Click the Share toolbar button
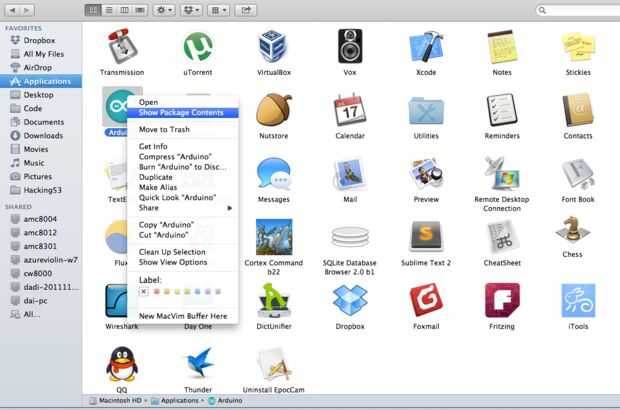This screenshot has width=620, height=410. [x=246, y=10]
